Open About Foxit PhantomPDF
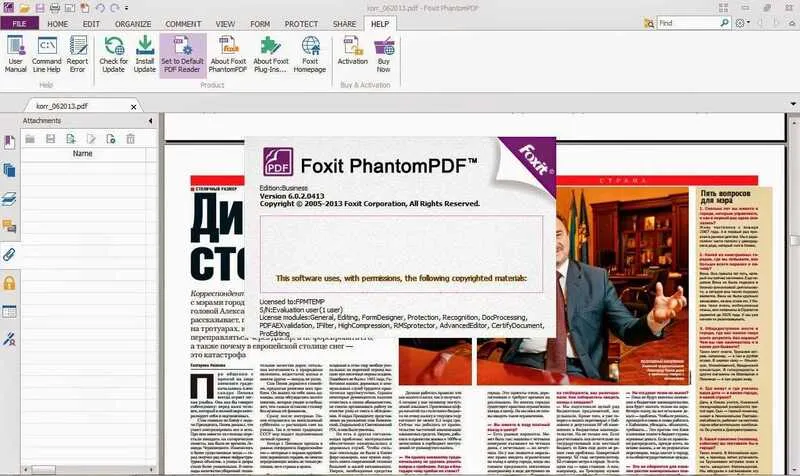This screenshot has width=800, height=476. pyautogui.click(x=228, y=54)
